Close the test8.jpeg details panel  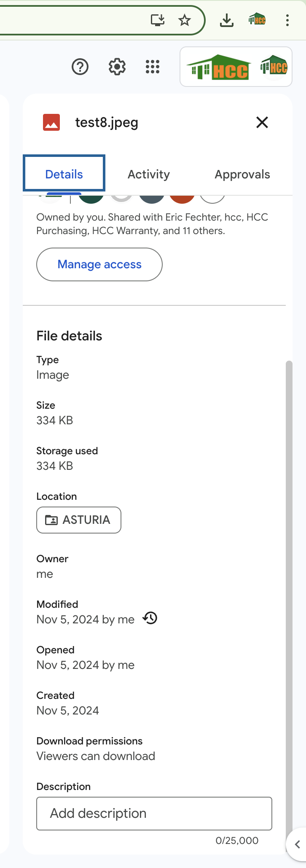pos(262,122)
